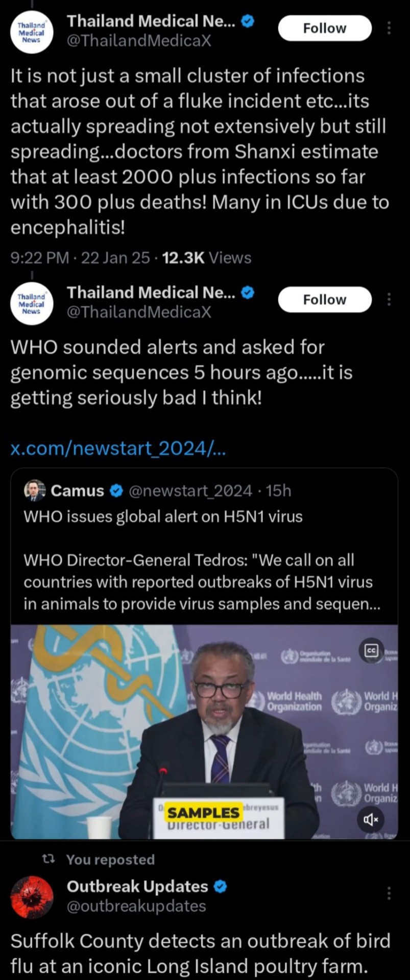Image resolution: width=410 pixels, height=980 pixels.
Task: Tap the verified badge on the second tweet
Action: [248, 292]
